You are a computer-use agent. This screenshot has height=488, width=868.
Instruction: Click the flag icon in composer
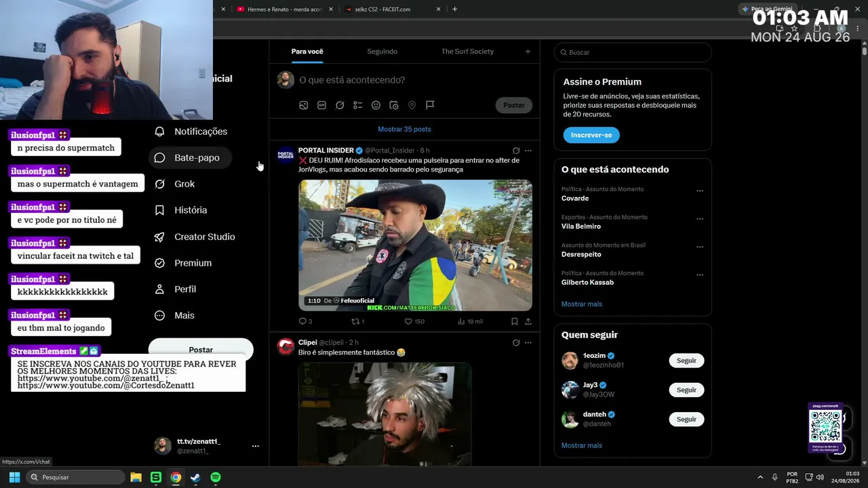click(430, 105)
